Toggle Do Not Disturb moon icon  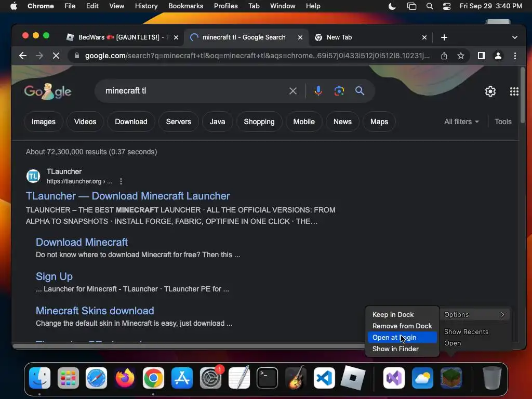(x=392, y=6)
